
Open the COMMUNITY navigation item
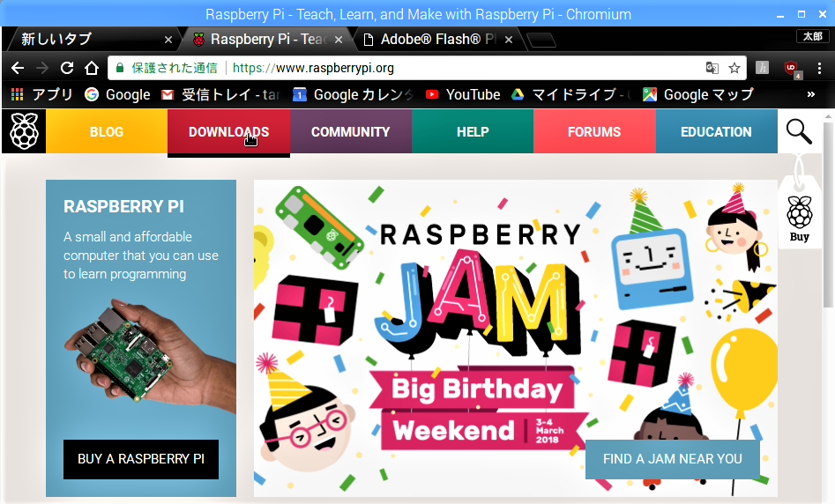click(x=350, y=132)
